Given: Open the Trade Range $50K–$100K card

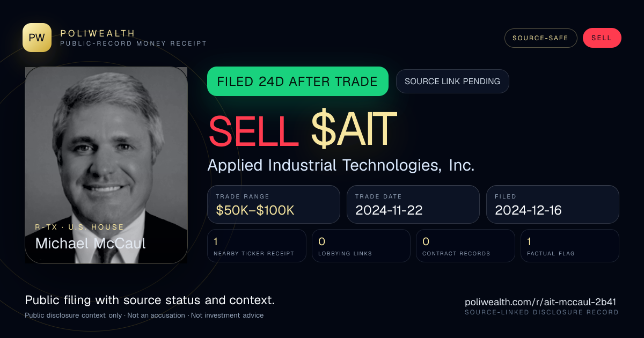Looking at the screenshot, I should 274,204.
